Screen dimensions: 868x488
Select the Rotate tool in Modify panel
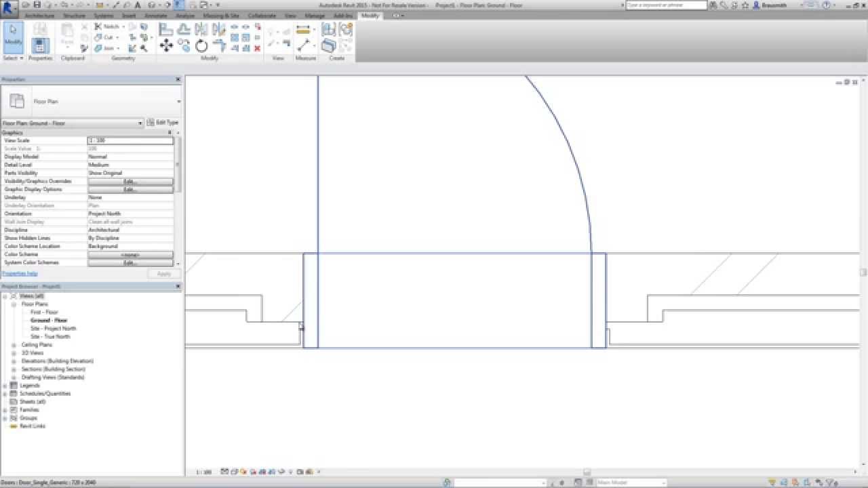[x=201, y=46]
